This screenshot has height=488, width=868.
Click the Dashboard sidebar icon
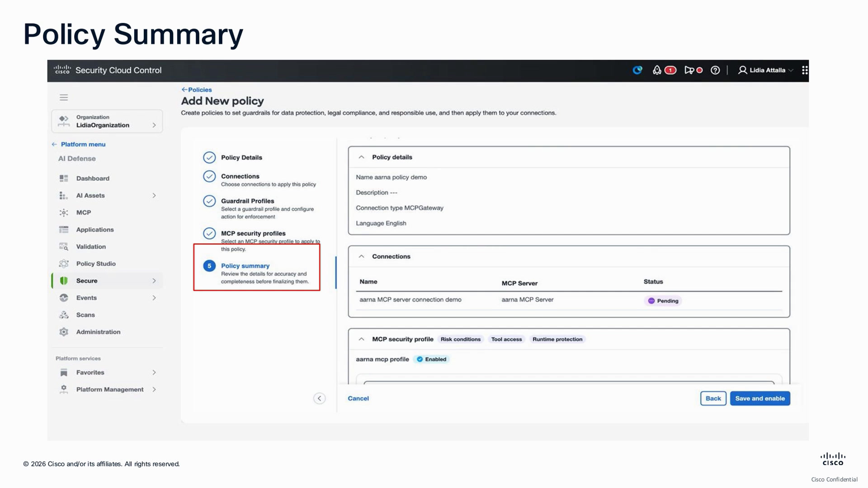point(64,178)
